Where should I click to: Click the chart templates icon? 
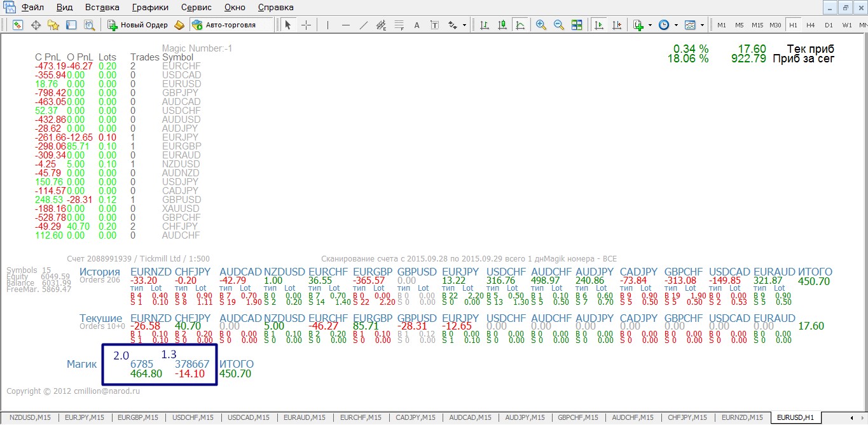coord(691,25)
